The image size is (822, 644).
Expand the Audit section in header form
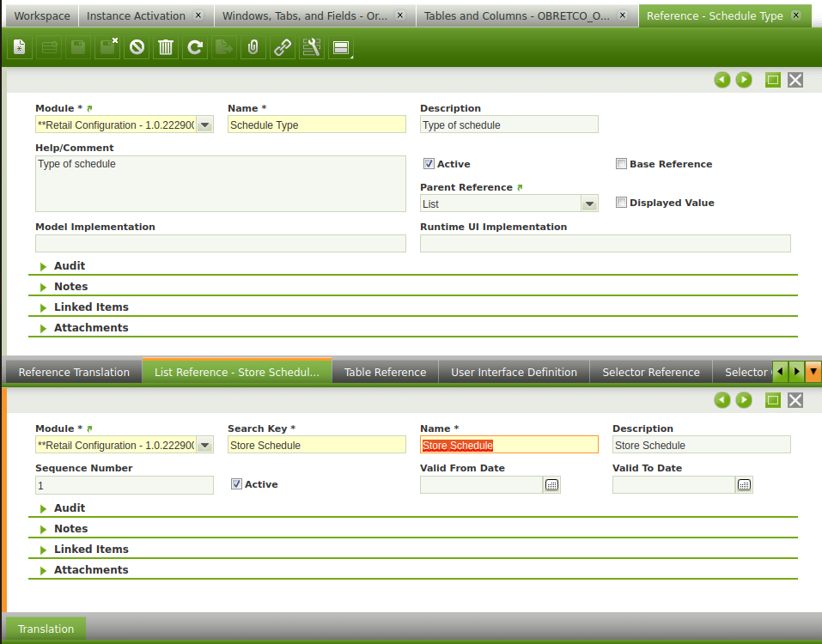point(70,266)
